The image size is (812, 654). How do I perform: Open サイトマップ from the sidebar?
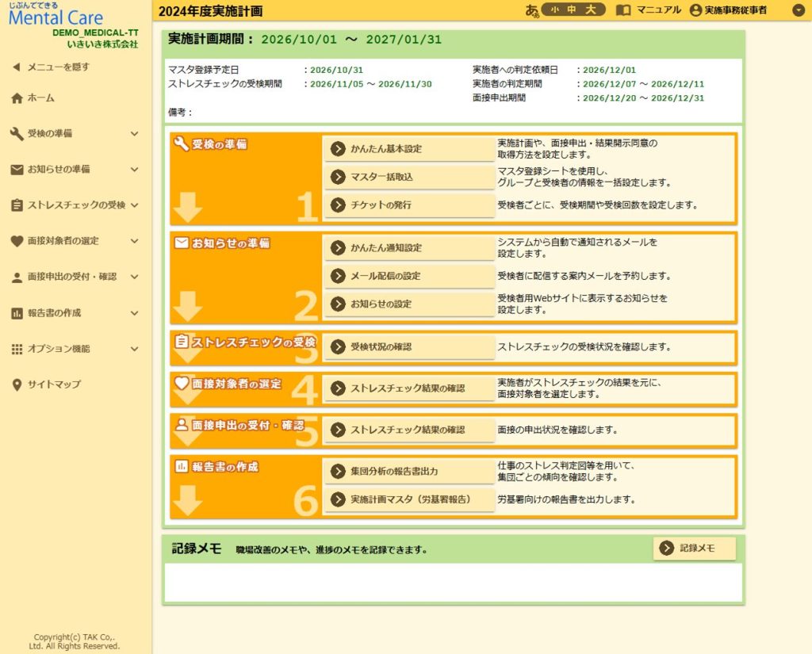click(55, 384)
